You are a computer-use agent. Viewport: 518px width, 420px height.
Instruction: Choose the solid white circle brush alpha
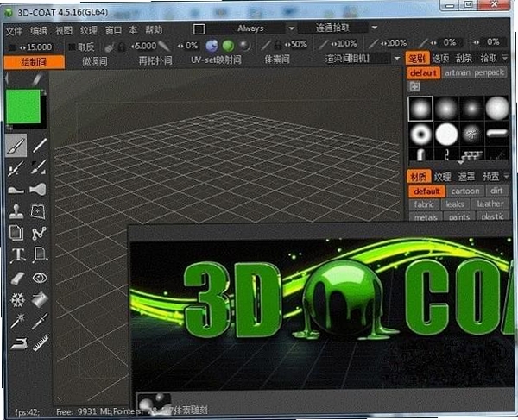(x=446, y=135)
